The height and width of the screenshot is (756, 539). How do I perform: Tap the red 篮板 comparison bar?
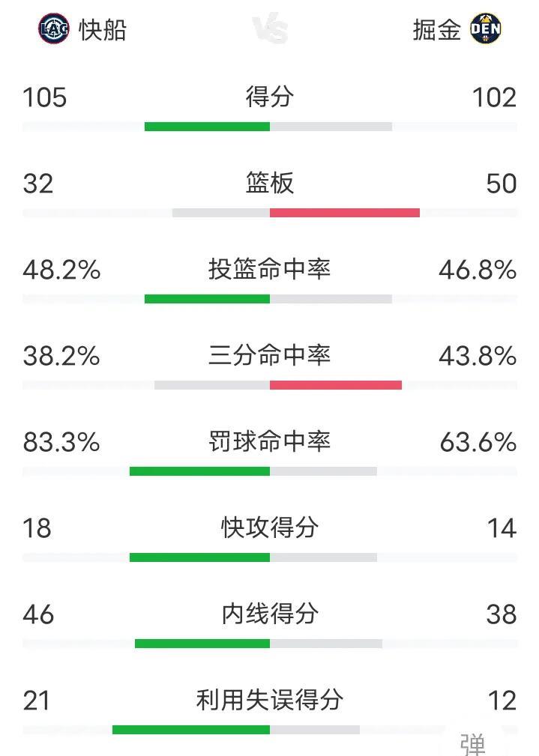[345, 213]
